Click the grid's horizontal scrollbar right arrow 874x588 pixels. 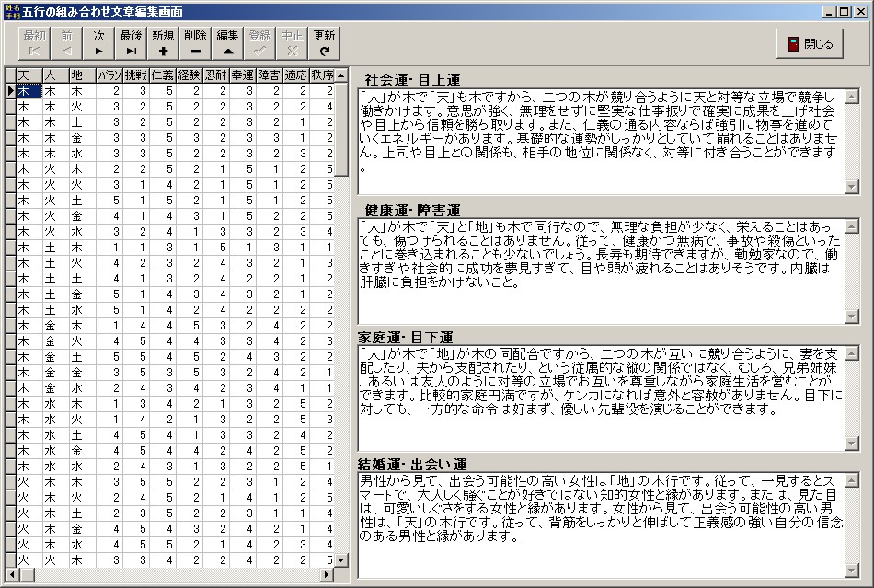coord(328,574)
